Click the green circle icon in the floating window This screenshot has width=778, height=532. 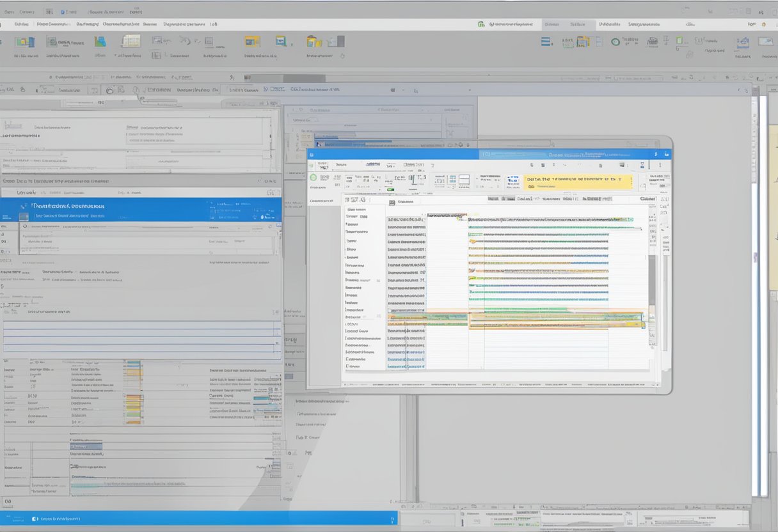[x=313, y=177]
